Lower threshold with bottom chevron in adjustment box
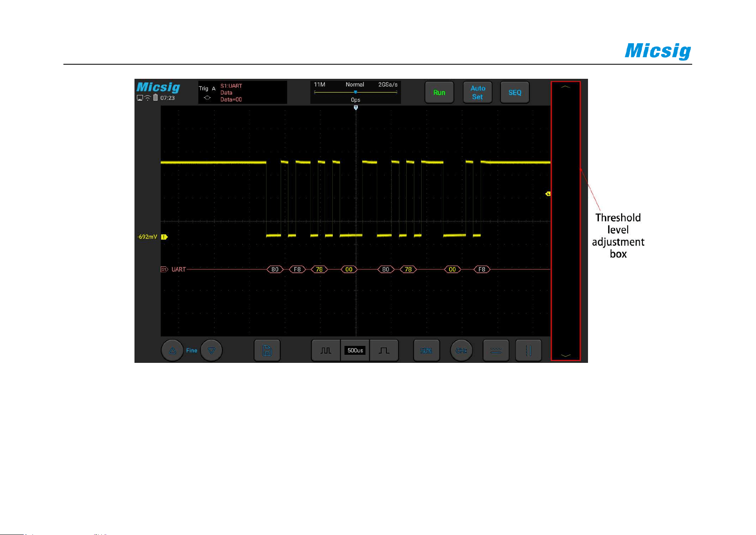The height and width of the screenshot is (535, 756). [565, 356]
